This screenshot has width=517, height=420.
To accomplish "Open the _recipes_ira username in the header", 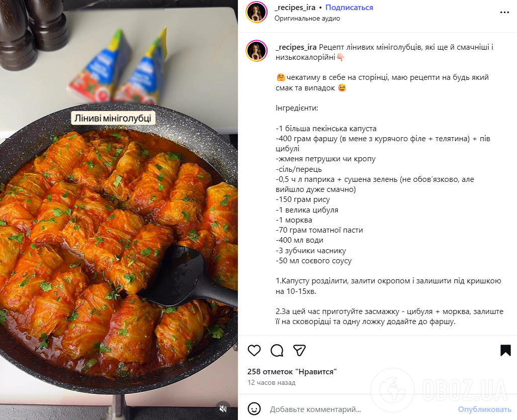I will 294,8.
